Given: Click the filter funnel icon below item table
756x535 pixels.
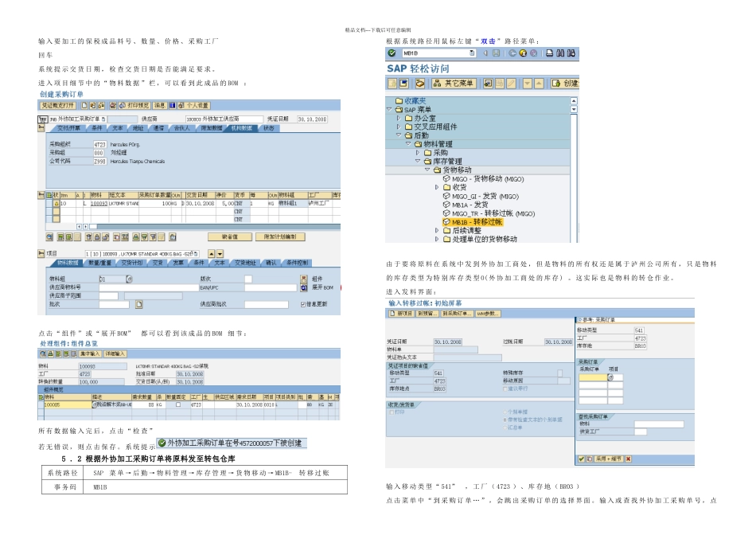Looking at the screenshot, I should [x=153, y=237].
